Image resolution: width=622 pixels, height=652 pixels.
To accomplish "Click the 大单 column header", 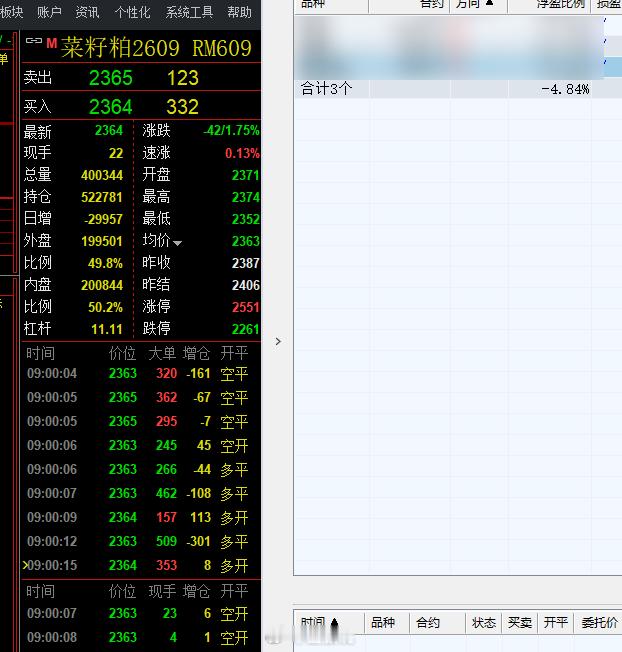I will coord(162,353).
